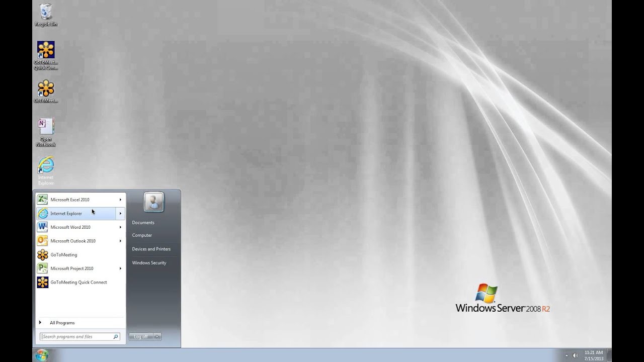Click the volume speaker tray icon
The width and height of the screenshot is (644, 362).
click(575, 355)
